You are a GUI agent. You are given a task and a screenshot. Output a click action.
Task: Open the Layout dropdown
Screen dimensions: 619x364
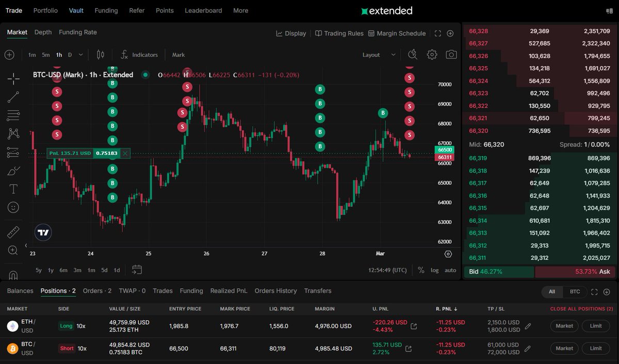(379, 55)
